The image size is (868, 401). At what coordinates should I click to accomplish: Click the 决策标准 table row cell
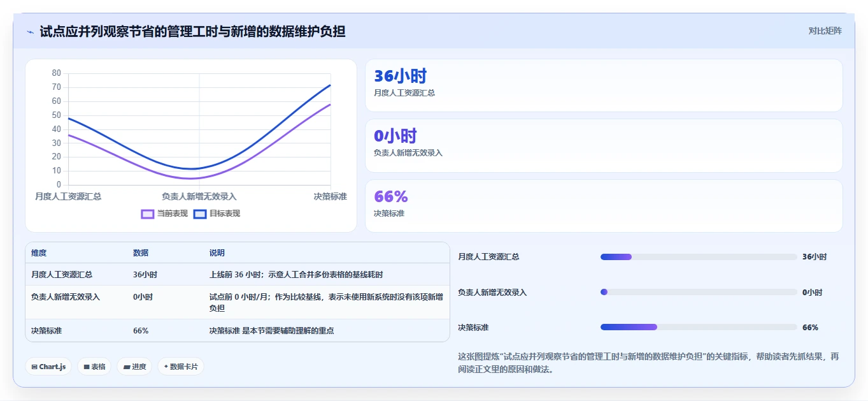pyautogui.click(x=46, y=331)
